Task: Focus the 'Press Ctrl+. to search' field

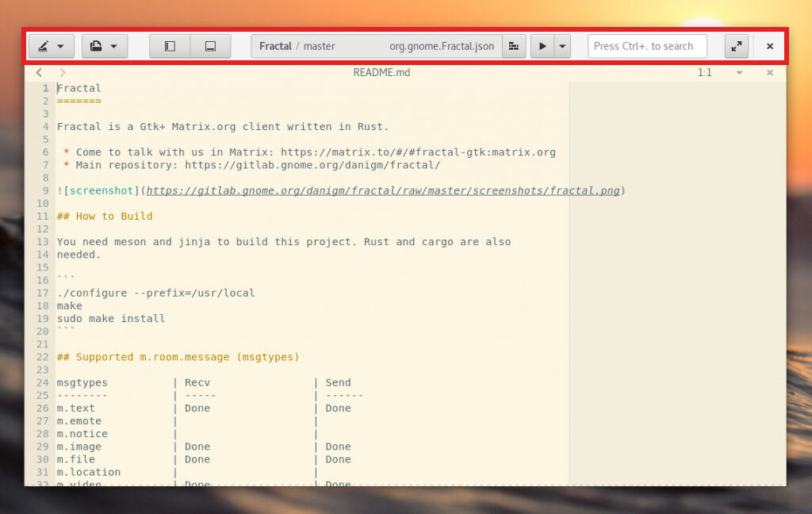Action: (x=647, y=46)
